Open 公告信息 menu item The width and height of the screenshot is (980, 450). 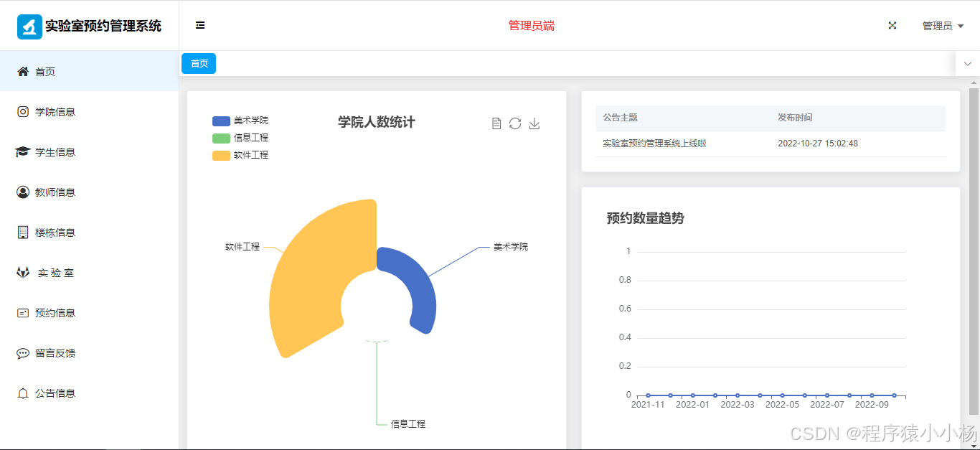[x=89, y=393]
